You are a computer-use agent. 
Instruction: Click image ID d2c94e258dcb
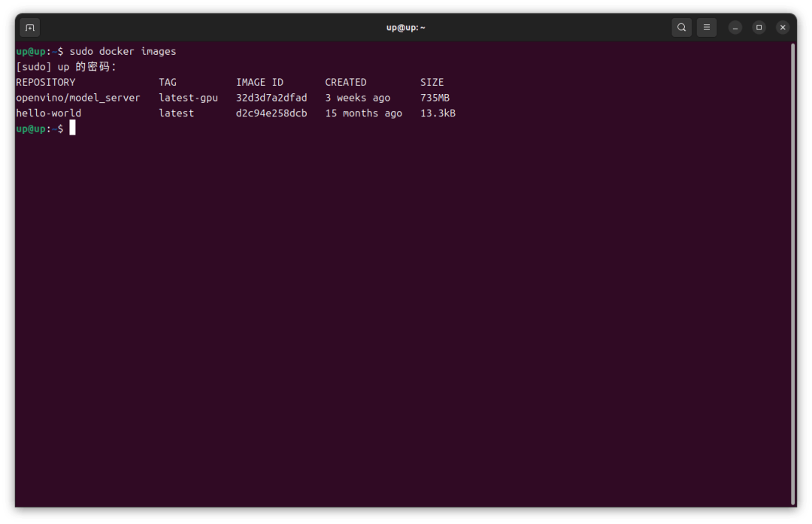271,113
